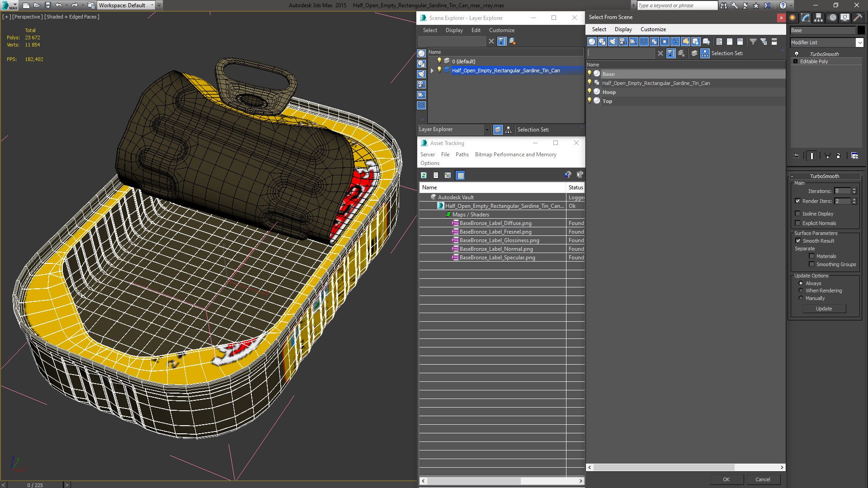868x488 pixels.
Task: Click the Save File floppy icon
Action: pyautogui.click(x=48, y=5)
